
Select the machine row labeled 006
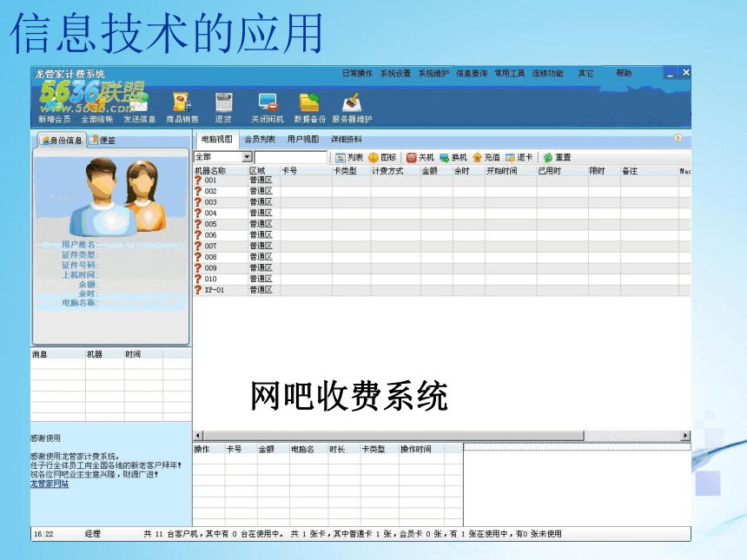click(x=441, y=234)
